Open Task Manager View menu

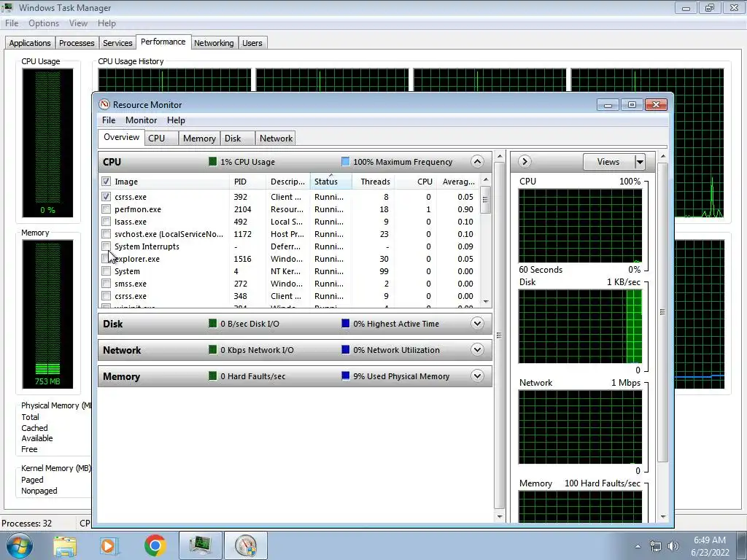click(x=78, y=23)
